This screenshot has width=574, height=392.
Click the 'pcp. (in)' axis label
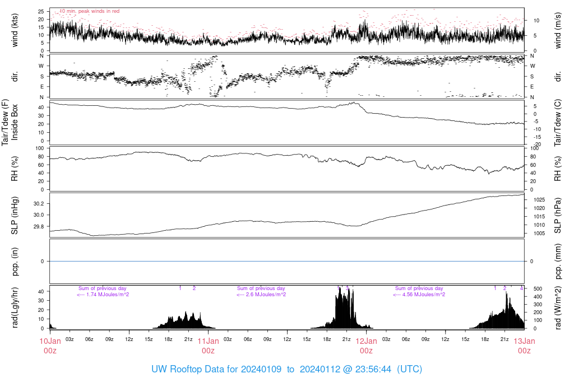click(15, 262)
